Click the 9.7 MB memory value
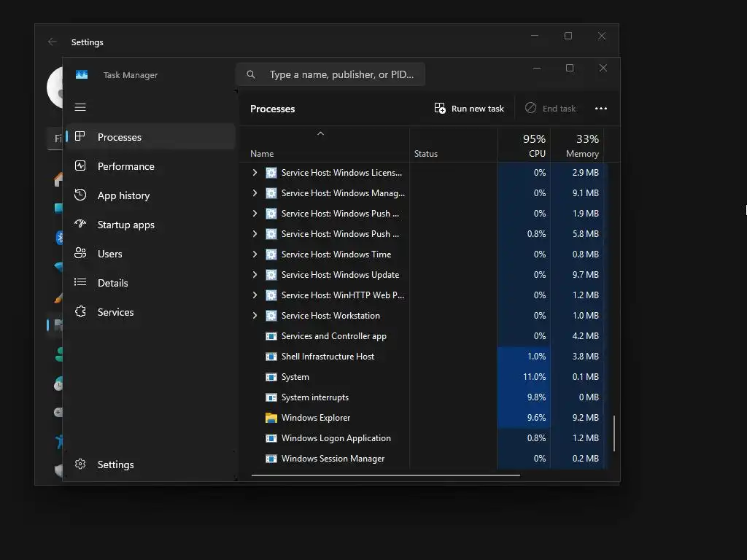This screenshot has width=747, height=560. (x=586, y=275)
